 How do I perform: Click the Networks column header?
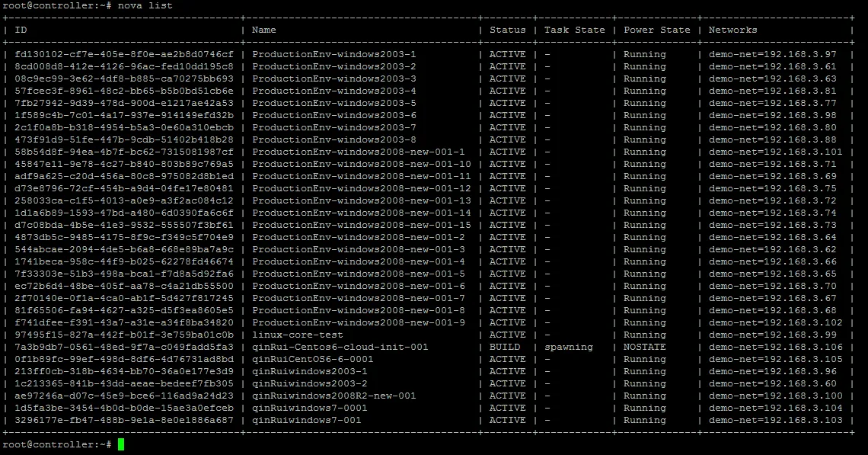tap(733, 30)
